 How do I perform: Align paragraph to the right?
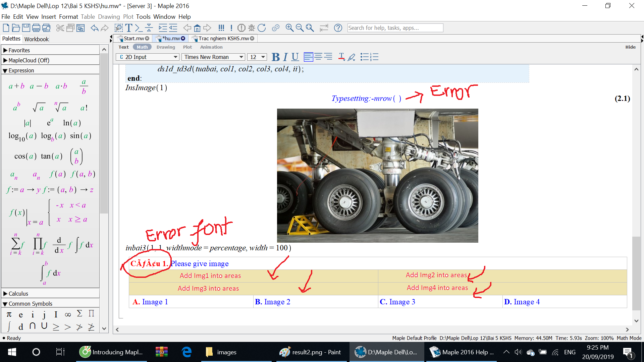[328, 57]
